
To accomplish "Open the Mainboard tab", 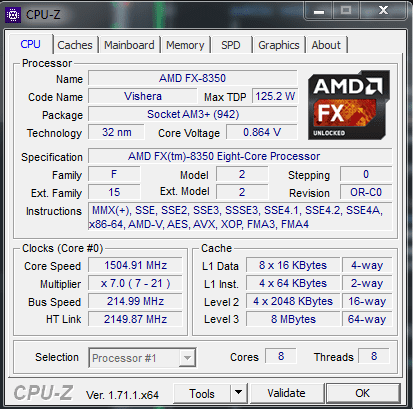I will tap(129, 45).
